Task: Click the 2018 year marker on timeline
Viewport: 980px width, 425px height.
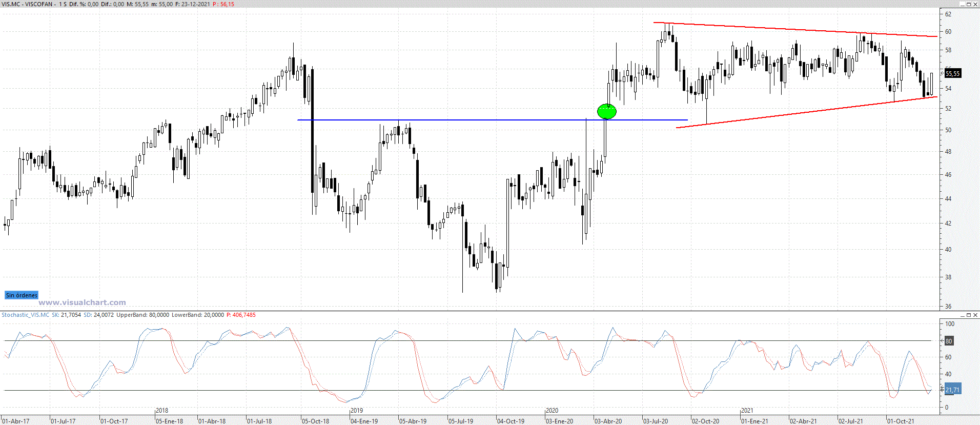Action: [x=161, y=411]
